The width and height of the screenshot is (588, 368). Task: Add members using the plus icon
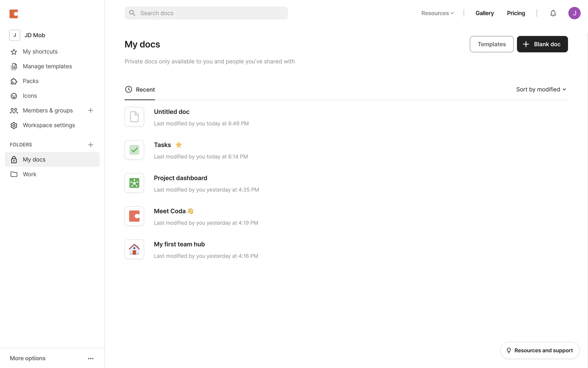click(91, 110)
